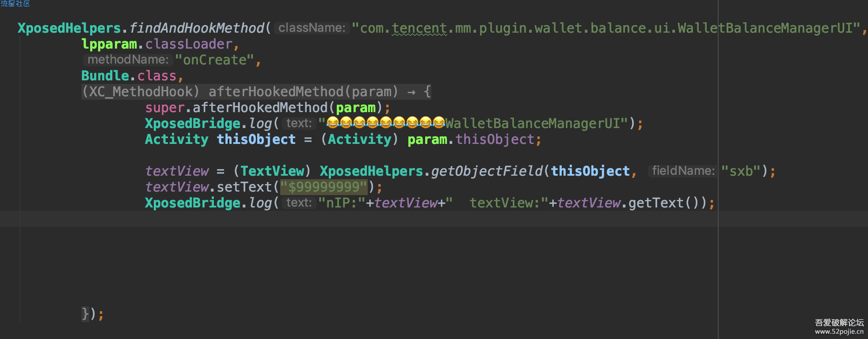Click the className: parameter hint

(312, 28)
